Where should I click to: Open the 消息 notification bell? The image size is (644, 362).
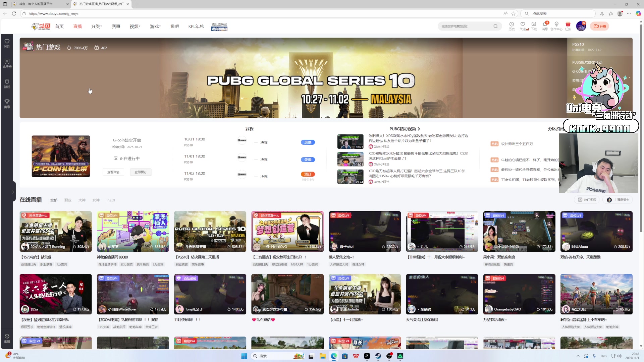click(545, 24)
